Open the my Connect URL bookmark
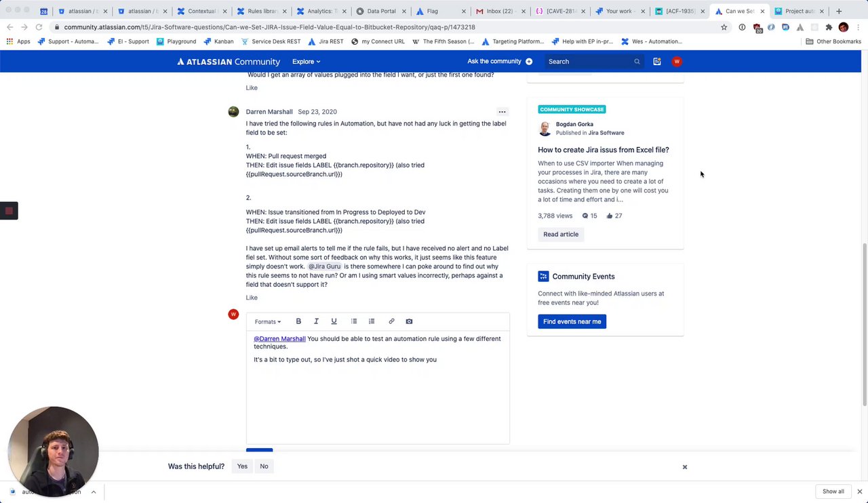Viewport: 868px width, 503px height. tap(378, 41)
